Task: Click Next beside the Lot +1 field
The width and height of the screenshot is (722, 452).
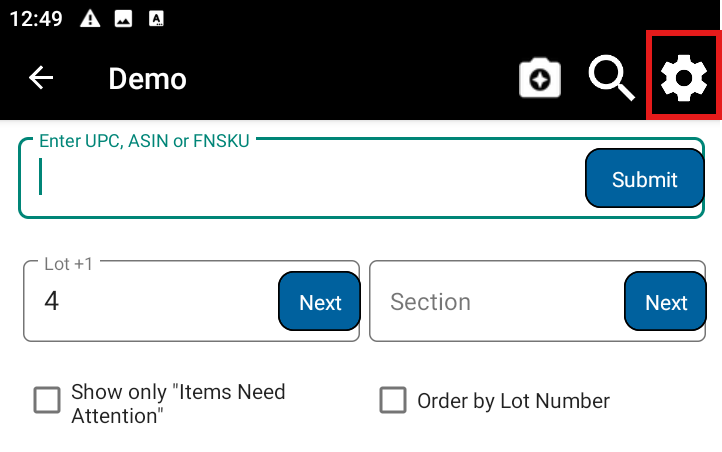Action: (x=320, y=302)
